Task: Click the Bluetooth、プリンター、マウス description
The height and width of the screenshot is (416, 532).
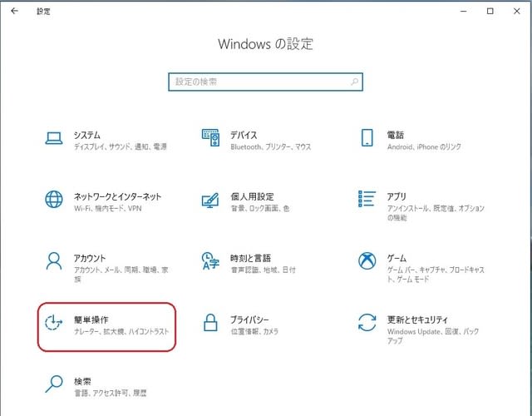Action: [271, 147]
